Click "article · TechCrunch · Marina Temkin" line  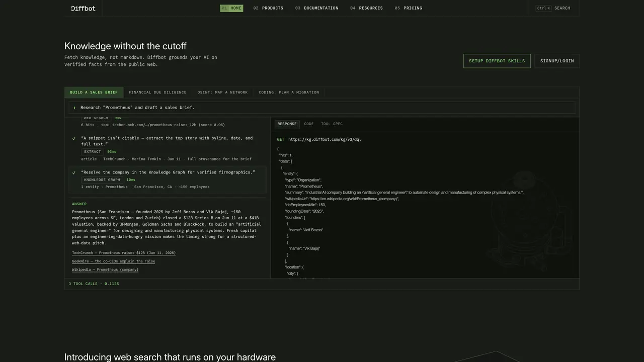(166, 159)
